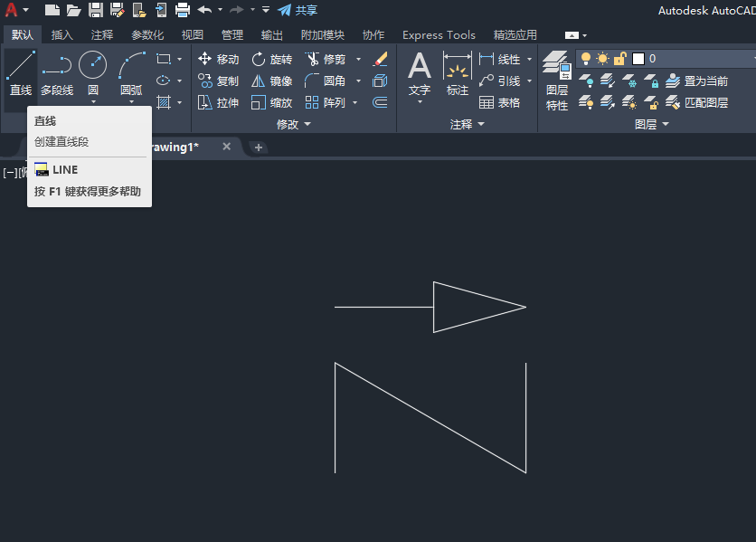Click the Undo arrow in quick access
The image size is (756, 542).
(205, 10)
